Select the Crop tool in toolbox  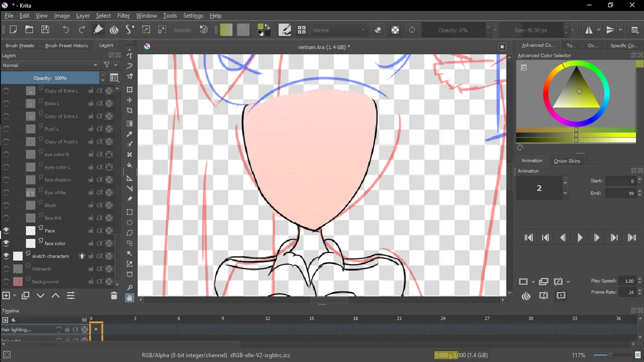(x=130, y=111)
